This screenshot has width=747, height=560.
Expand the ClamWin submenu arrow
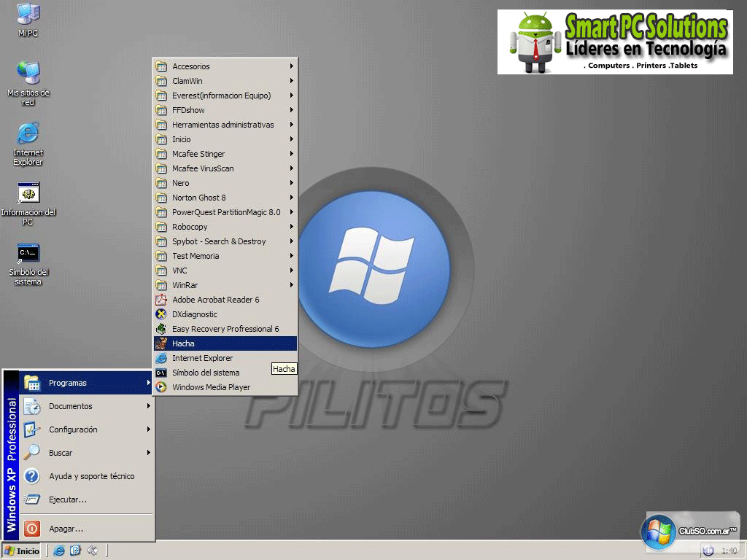click(291, 80)
